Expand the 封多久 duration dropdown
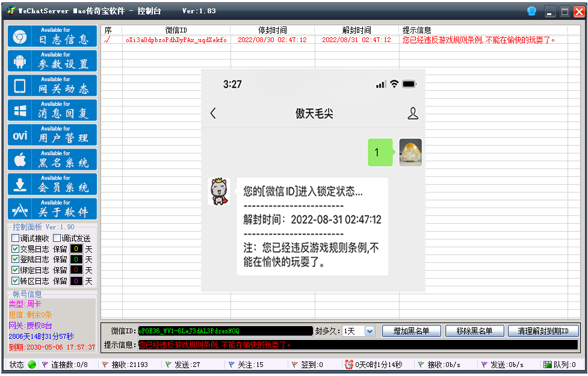The width and height of the screenshot is (588, 376). pos(370,331)
